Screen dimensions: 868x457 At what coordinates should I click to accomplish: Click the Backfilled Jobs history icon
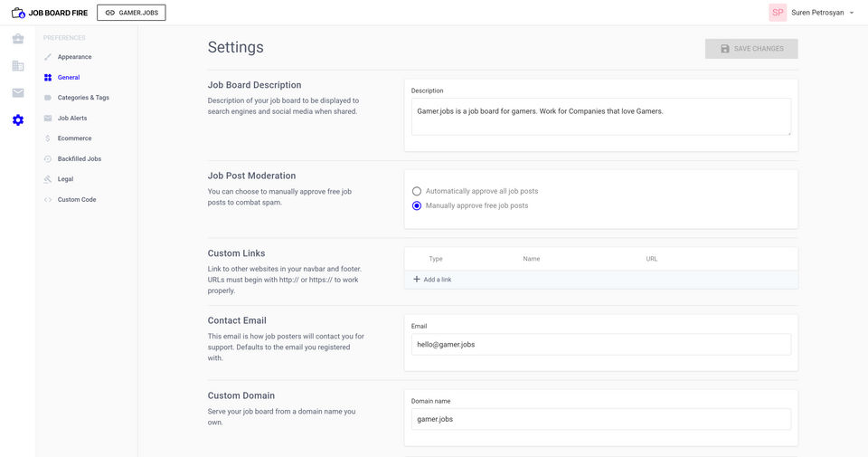48,158
